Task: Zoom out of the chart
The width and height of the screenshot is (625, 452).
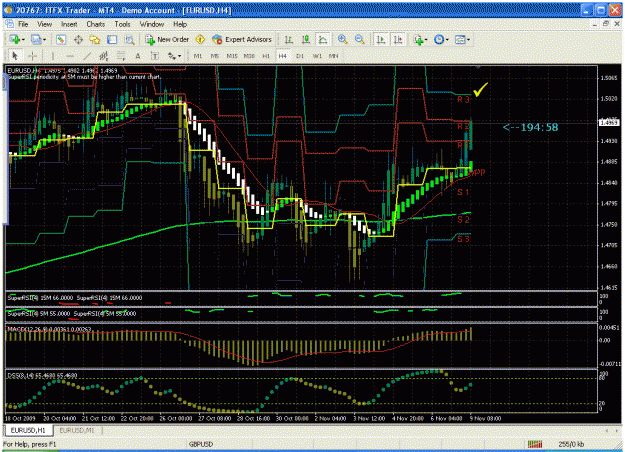Action: coord(360,39)
